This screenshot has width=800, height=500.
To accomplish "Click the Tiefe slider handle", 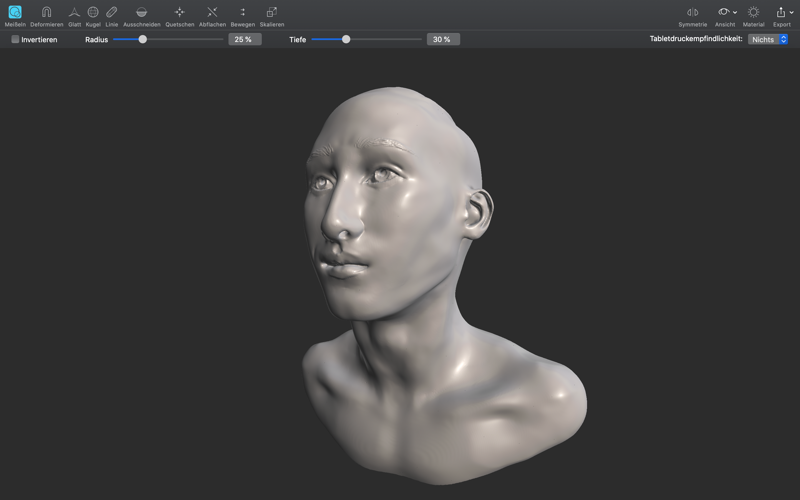I will point(346,39).
